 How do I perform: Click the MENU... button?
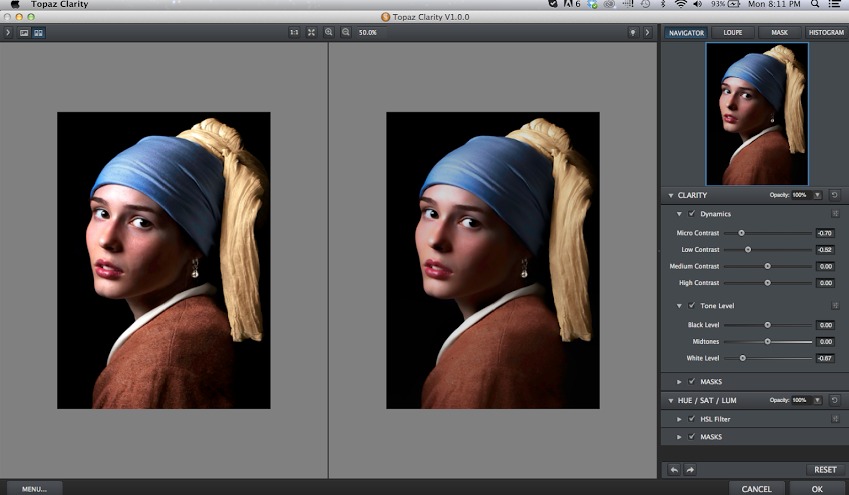click(x=34, y=489)
